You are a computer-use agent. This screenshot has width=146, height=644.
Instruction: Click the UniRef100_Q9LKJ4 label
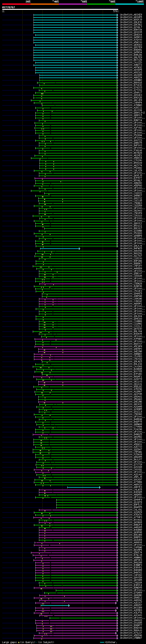click(x=131, y=246)
